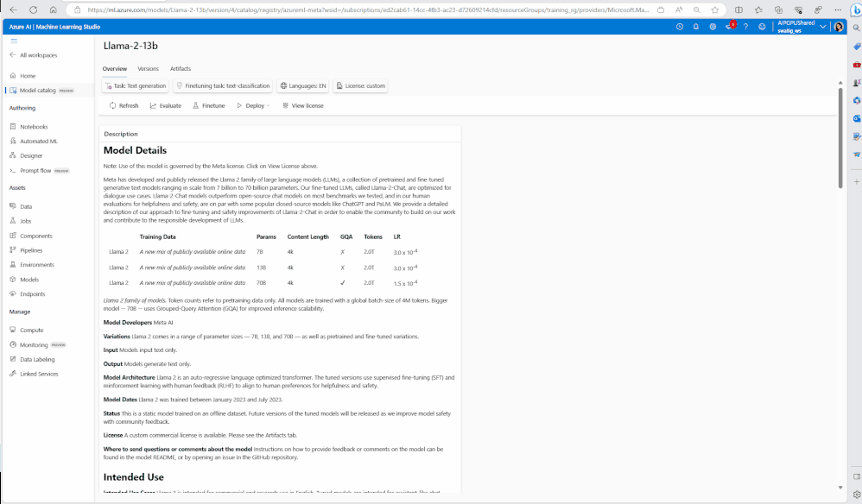Add app to Edge sidebar plus
862x504 pixels.
click(x=857, y=182)
